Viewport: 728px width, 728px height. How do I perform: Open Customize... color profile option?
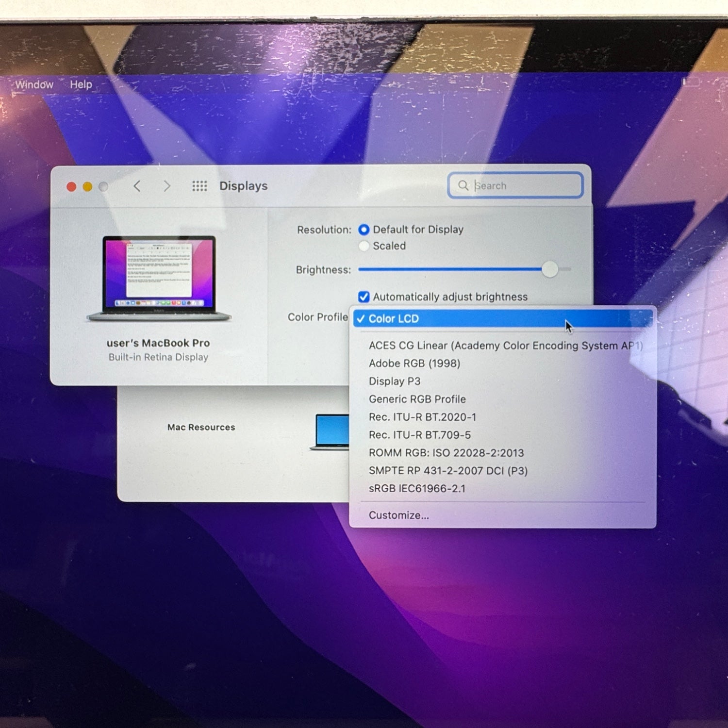tap(503, 515)
